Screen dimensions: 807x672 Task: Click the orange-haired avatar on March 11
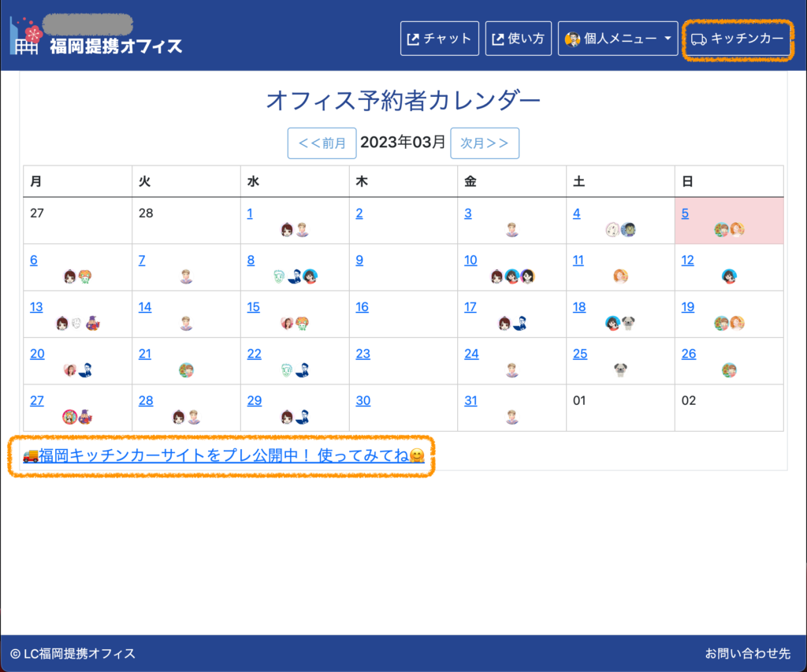(621, 277)
